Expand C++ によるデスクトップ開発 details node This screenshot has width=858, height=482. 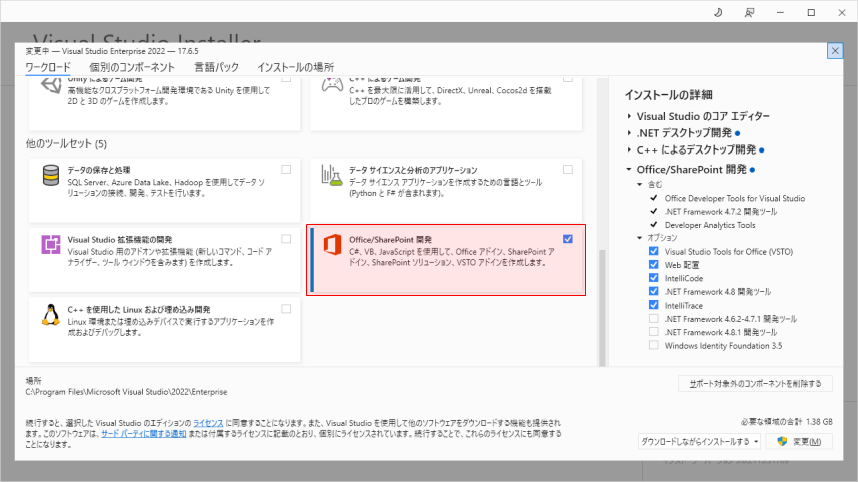(x=629, y=149)
